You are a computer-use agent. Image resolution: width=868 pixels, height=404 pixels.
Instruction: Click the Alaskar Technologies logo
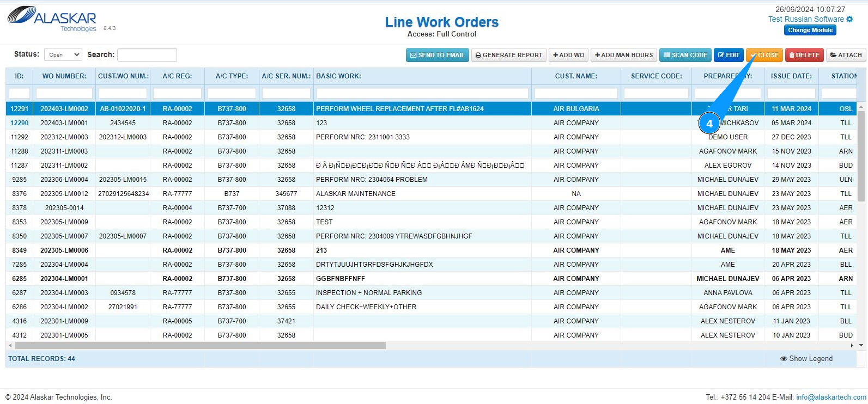[52, 19]
